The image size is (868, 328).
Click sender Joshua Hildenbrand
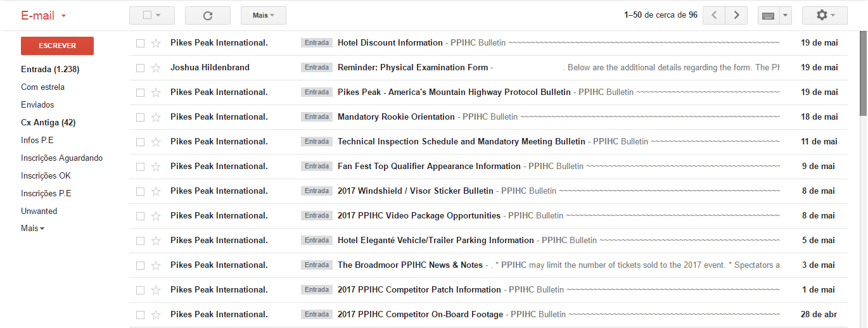(x=210, y=68)
